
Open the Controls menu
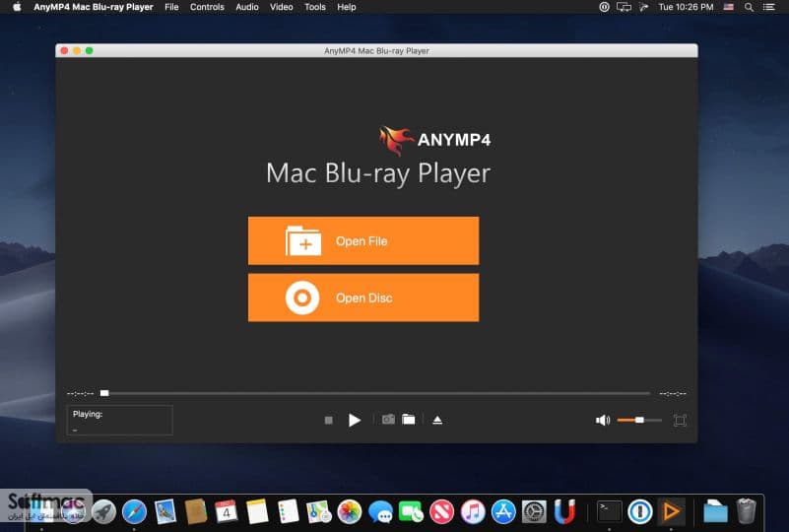tap(207, 7)
